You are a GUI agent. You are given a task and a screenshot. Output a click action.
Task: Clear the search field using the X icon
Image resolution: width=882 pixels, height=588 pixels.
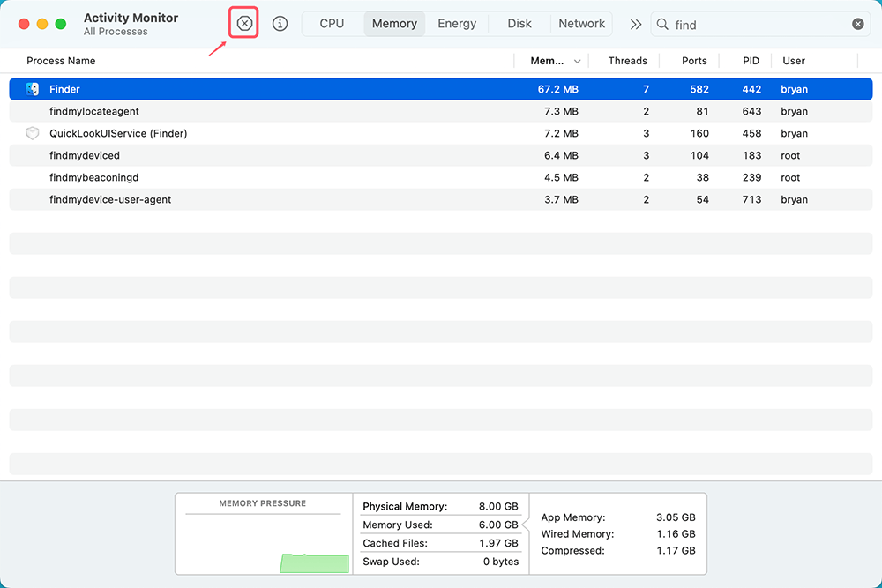pyautogui.click(x=857, y=24)
